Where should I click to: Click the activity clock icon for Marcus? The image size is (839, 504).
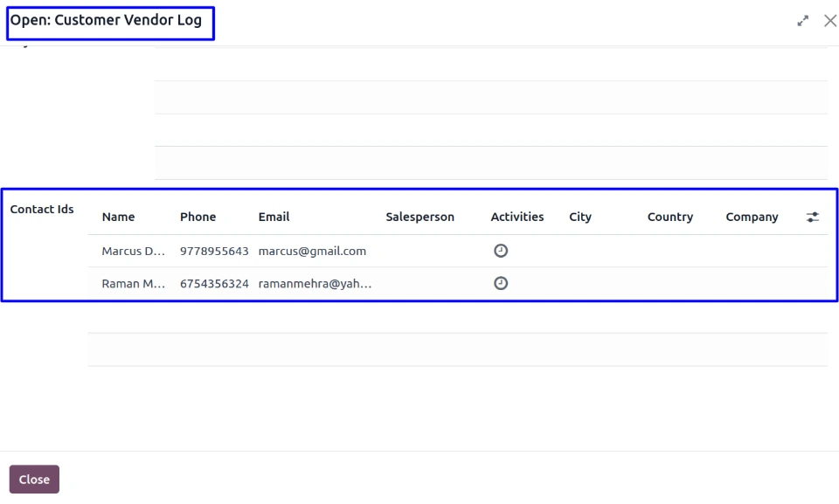pyautogui.click(x=501, y=251)
